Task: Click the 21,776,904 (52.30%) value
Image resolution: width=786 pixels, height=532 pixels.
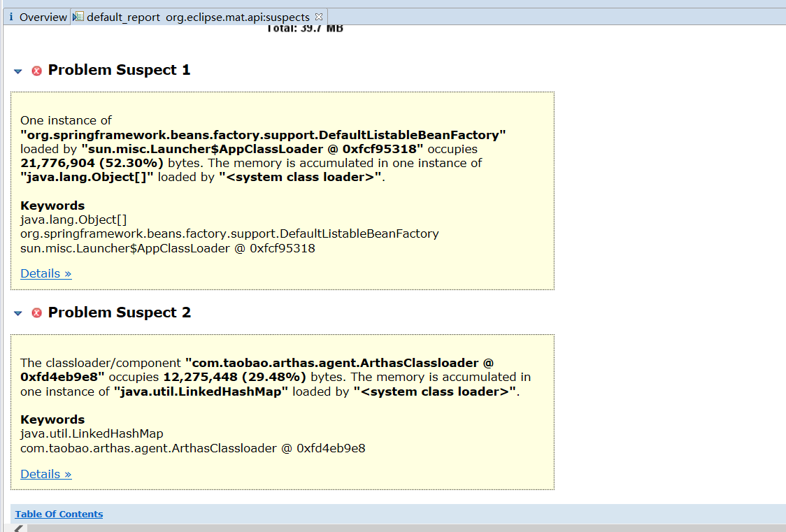Action: (92, 163)
